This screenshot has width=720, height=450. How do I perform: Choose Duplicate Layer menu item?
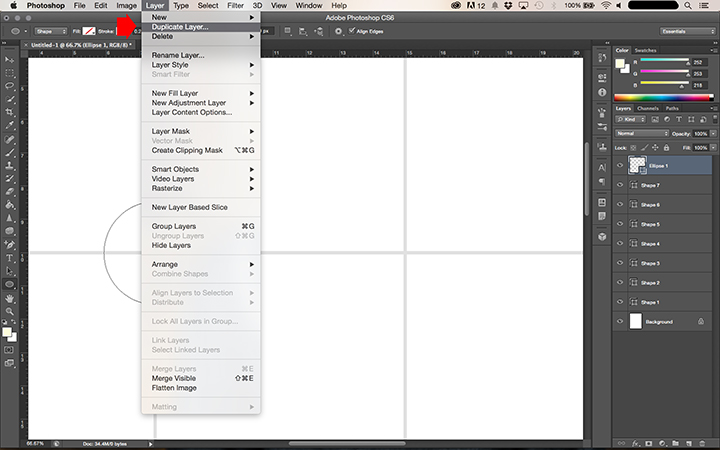point(201,27)
